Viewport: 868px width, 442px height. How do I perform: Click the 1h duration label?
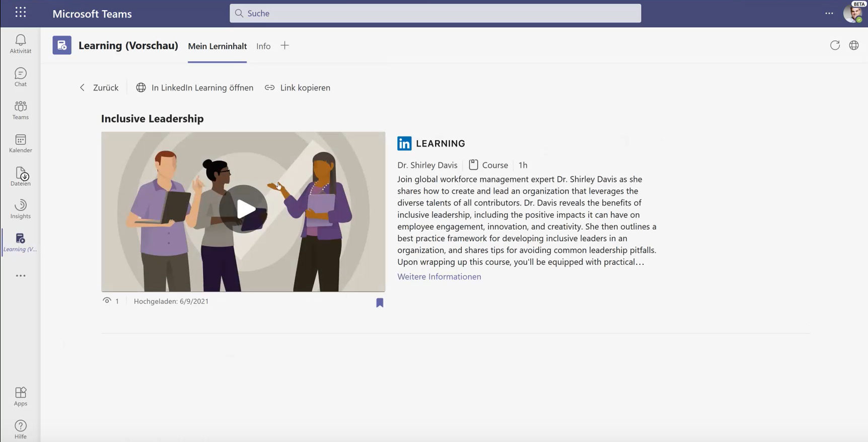(523, 165)
